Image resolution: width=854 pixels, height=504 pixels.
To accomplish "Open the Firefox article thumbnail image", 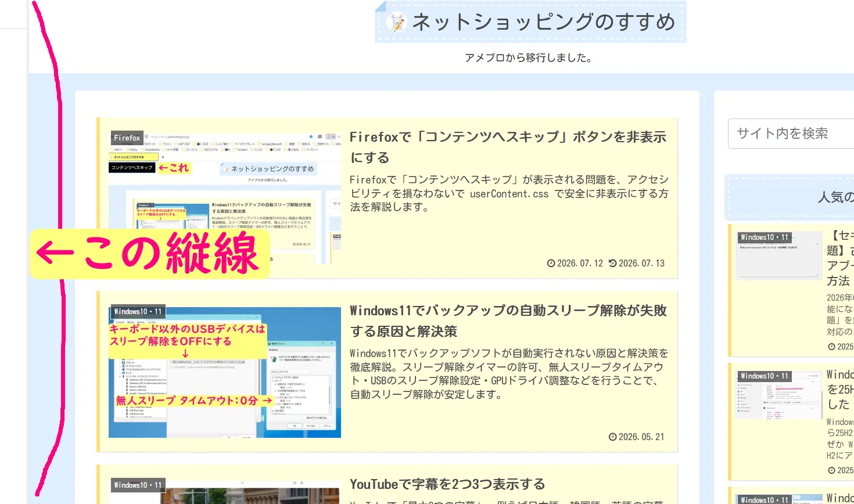I will [x=225, y=197].
